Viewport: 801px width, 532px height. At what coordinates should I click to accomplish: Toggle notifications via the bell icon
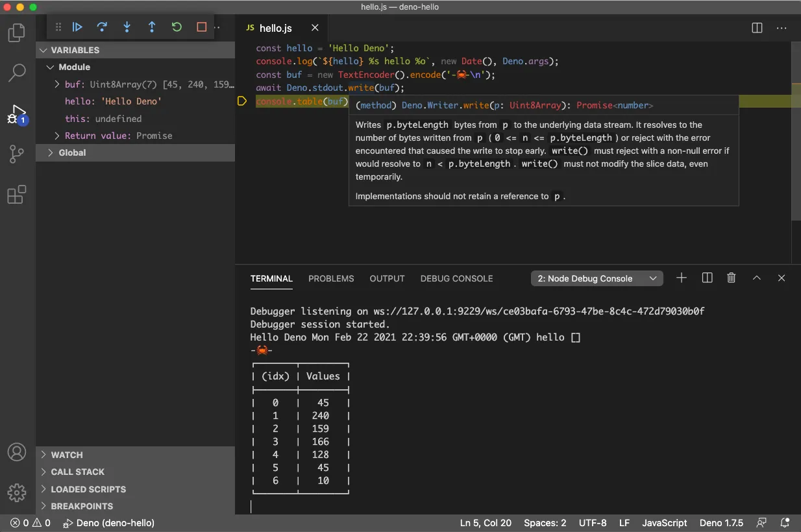pyautogui.click(x=783, y=522)
